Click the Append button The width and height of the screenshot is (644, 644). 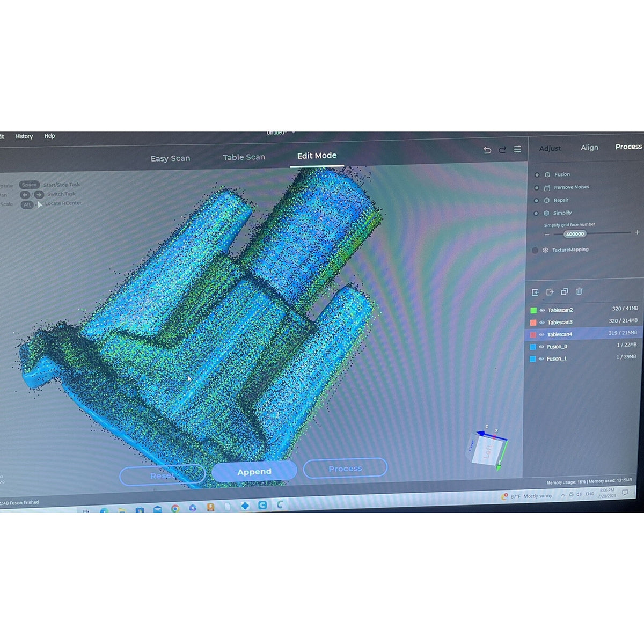(254, 471)
